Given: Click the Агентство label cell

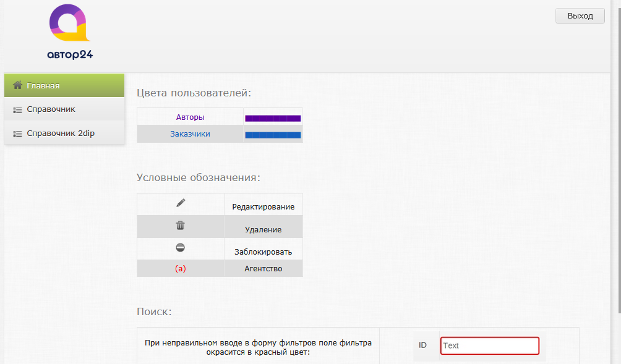Looking at the screenshot, I should tap(263, 268).
